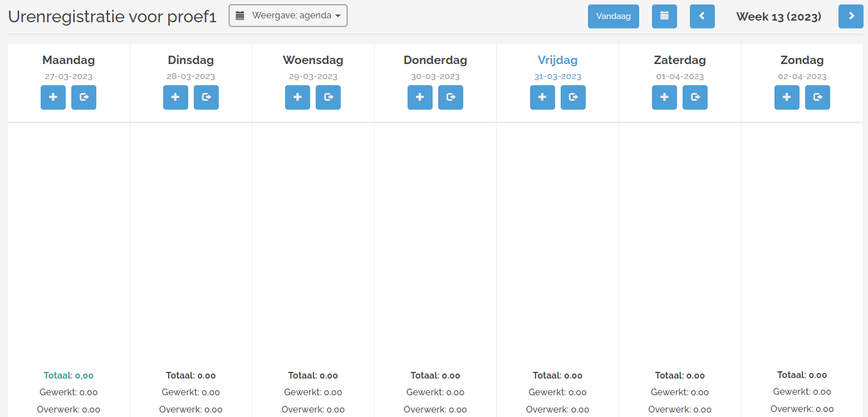Click the date 02-04-2023
The width and height of the screenshot is (868, 417).
802,77
